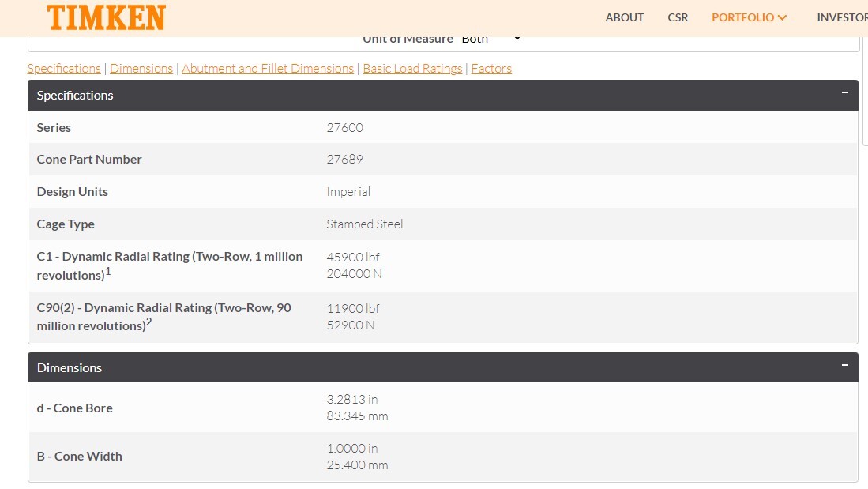The width and height of the screenshot is (868, 489).
Task: Jump to Factors anchor link
Action: [491, 69]
